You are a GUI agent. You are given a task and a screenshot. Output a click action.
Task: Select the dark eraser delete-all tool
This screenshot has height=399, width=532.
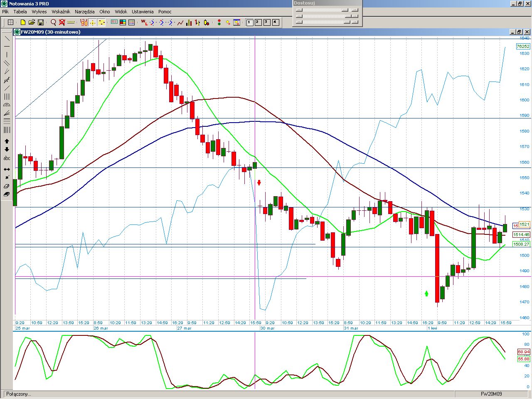coord(7,194)
